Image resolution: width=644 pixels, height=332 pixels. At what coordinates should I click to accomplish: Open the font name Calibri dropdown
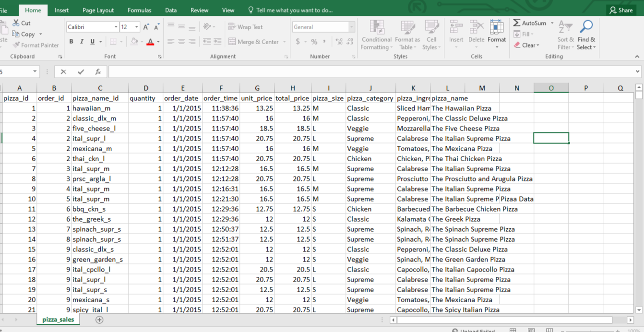point(116,27)
